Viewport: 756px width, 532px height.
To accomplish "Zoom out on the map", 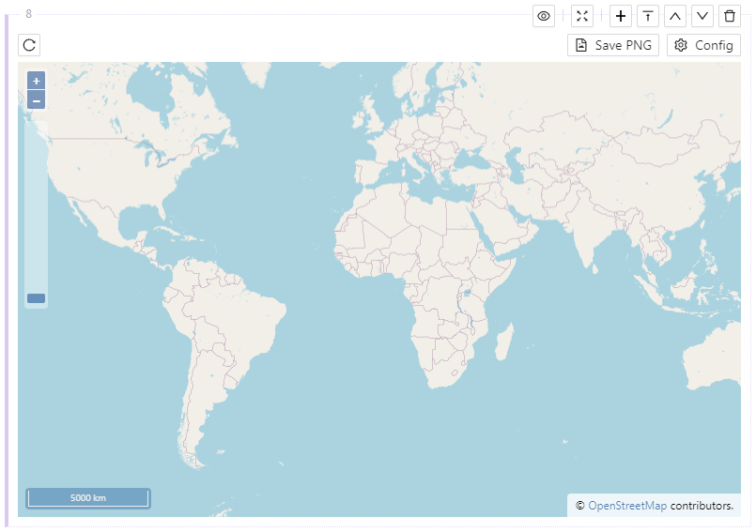I will (x=37, y=100).
